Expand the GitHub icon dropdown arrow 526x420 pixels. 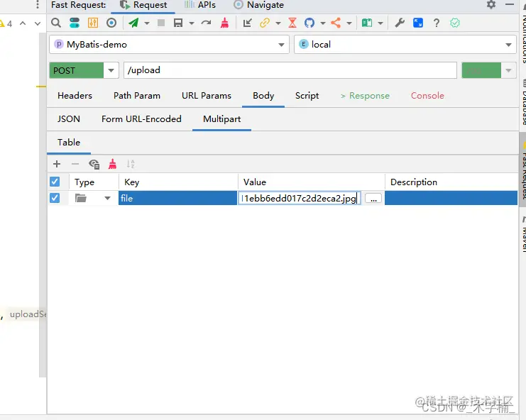point(323,23)
